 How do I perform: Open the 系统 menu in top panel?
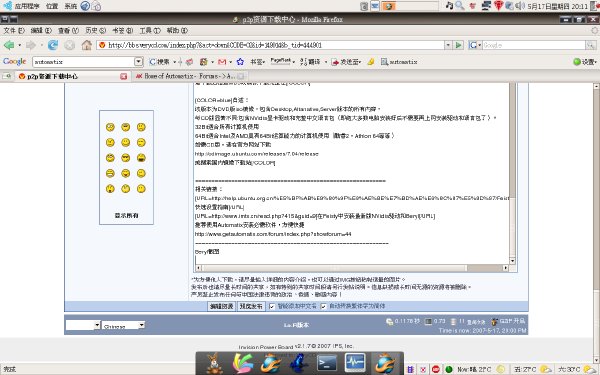tap(71, 6)
